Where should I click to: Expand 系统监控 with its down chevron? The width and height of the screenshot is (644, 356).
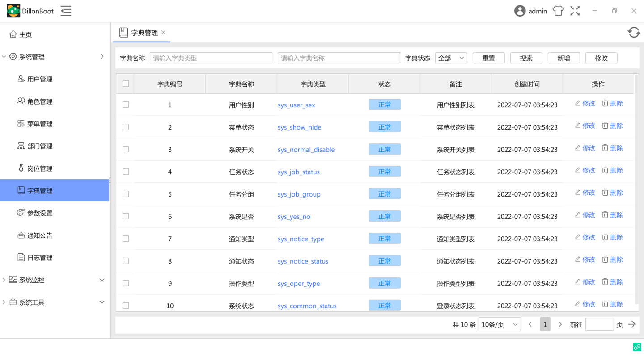pyautogui.click(x=102, y=280)
